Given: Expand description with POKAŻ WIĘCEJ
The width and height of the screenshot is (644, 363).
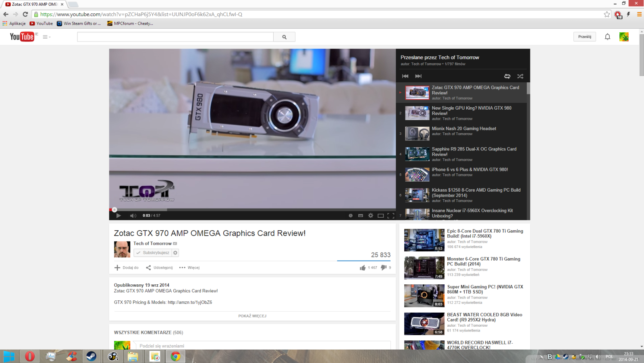Looking at the screenshot, I should point(252,316).
